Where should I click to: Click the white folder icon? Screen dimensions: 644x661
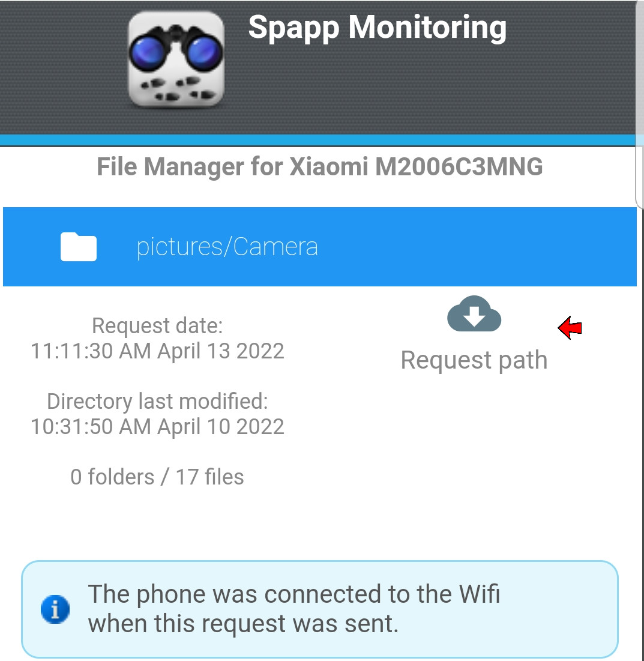(79, 247)
